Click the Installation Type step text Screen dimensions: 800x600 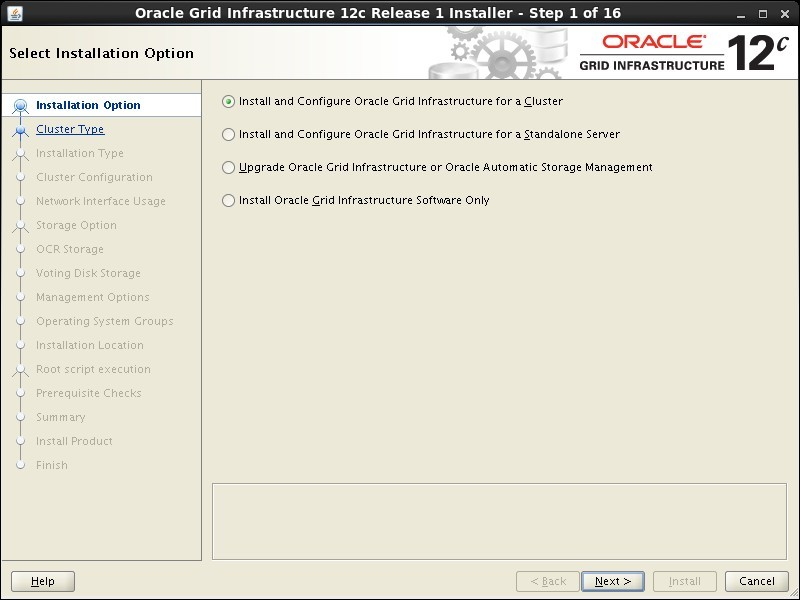tap(80, 153)
